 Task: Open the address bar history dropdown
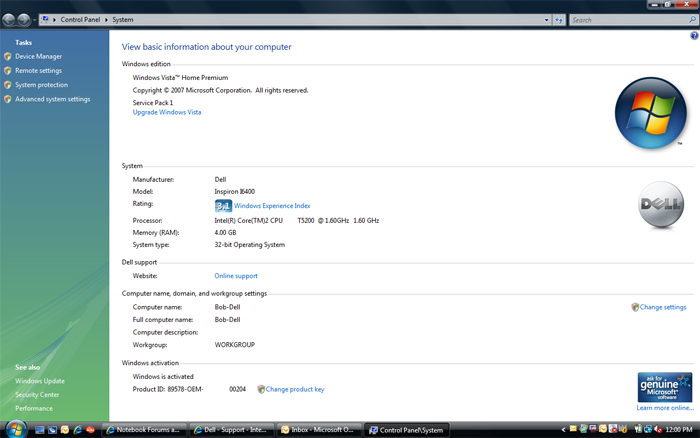coord(546,20)
